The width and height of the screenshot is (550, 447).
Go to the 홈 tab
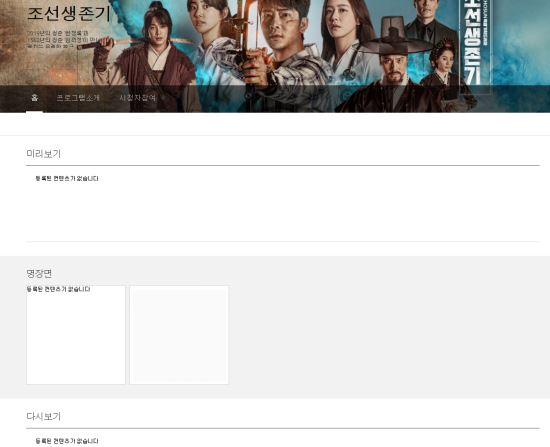click(34, 98)
